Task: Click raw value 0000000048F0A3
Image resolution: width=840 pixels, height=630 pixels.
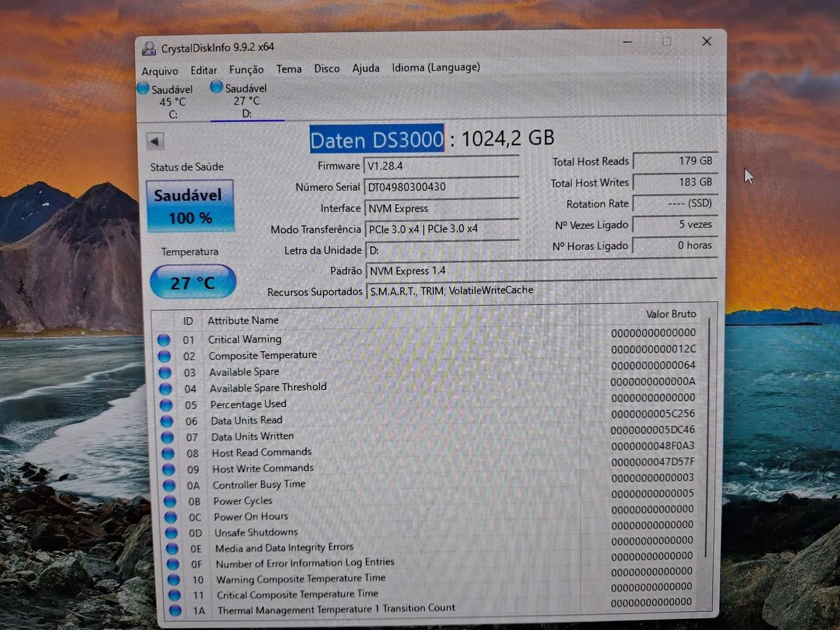Action: pyautogui.click(x=653, y=446)
